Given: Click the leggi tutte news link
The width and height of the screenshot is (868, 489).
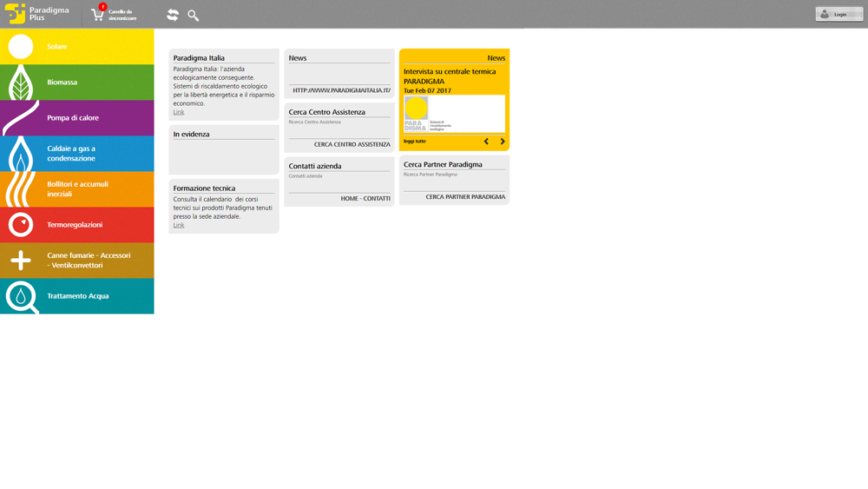Looking at the screenshot, I should click(x=415, y=142).
